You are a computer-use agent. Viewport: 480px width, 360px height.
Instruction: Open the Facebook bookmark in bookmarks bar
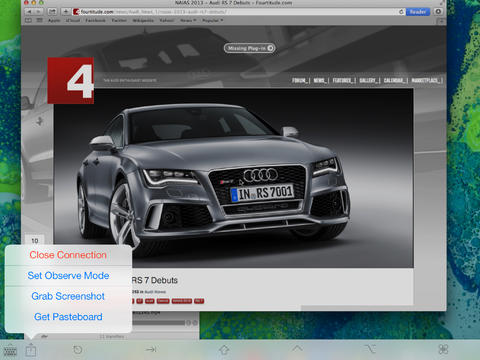point(95,20)
